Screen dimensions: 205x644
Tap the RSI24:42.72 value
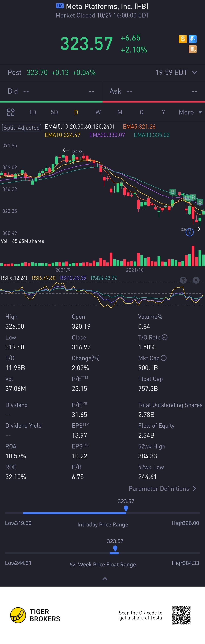(104, 278)
